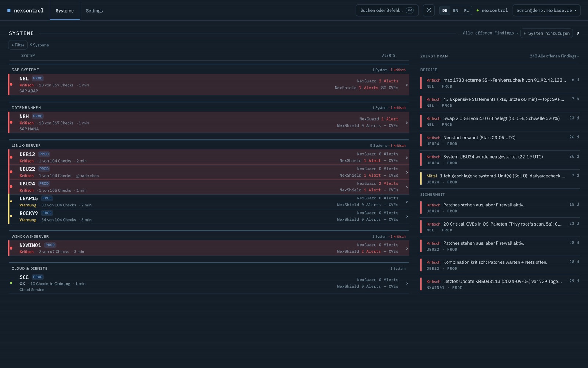Click the 80 CVEs value in NBL row
Image resolution: width=588 pixels, height=368 pixels.
coord(390,88)
